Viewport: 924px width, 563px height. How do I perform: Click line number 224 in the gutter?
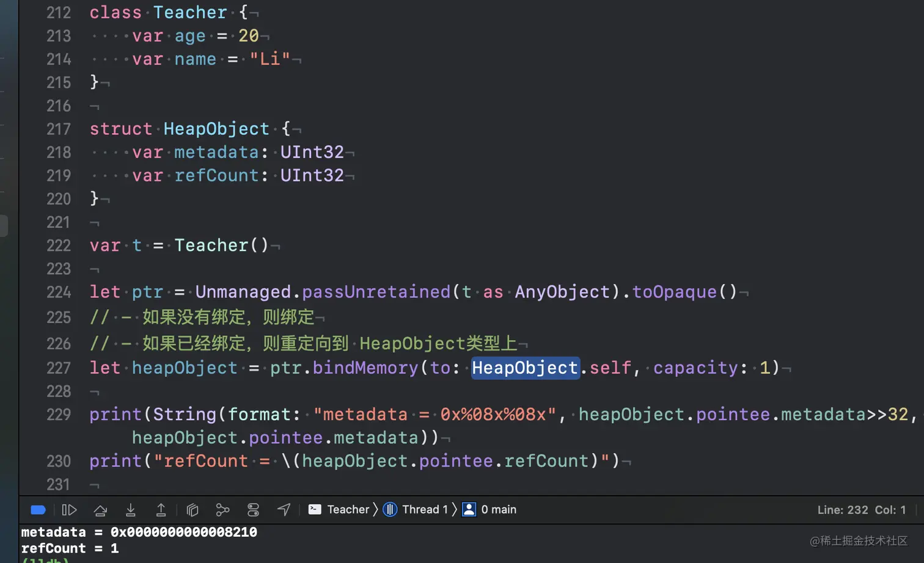click(x=59, y=292)
